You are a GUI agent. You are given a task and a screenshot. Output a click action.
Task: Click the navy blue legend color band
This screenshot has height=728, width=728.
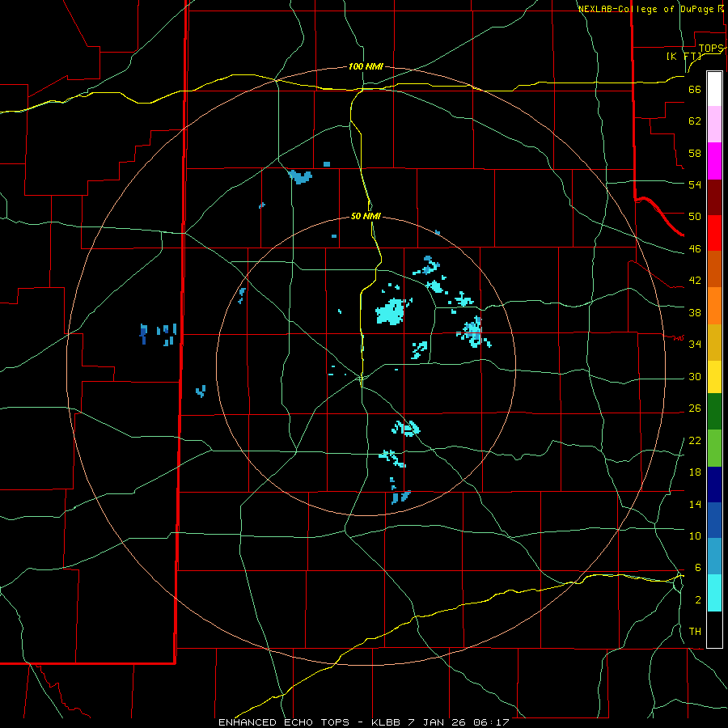[x=714, y=485]
